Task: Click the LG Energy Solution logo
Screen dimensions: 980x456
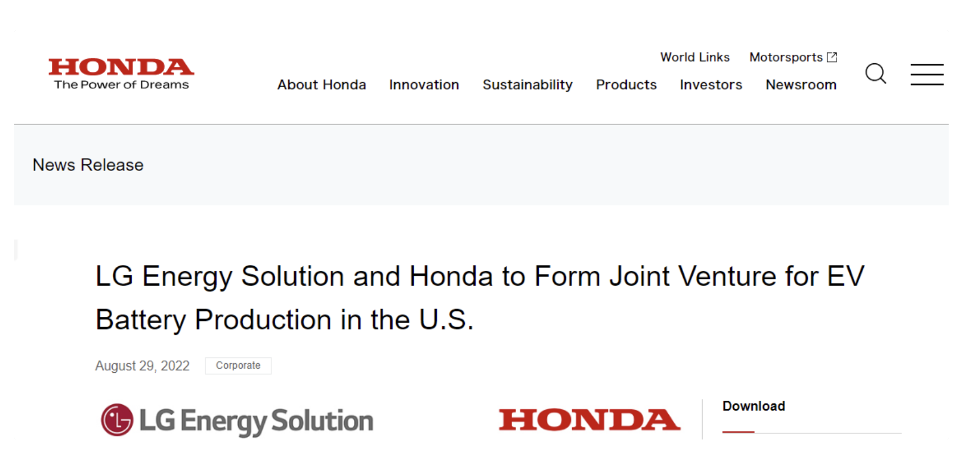Action: [237, 421]
